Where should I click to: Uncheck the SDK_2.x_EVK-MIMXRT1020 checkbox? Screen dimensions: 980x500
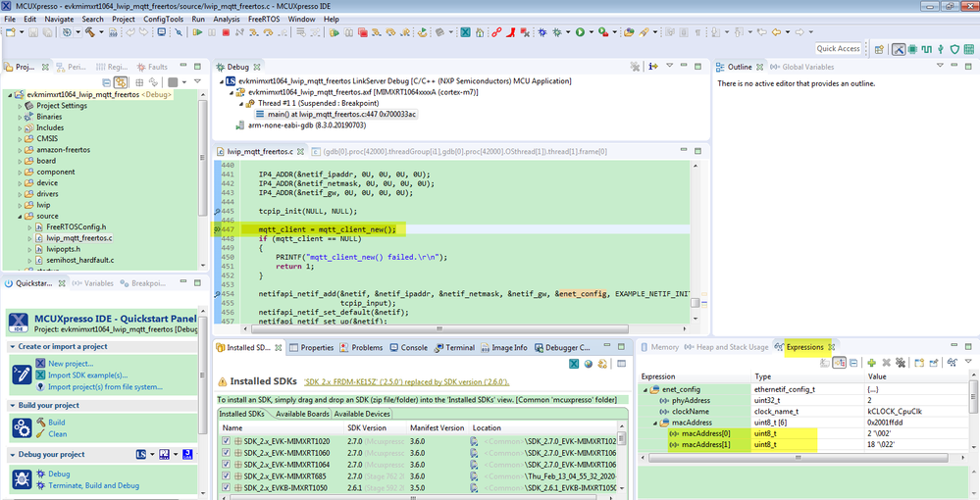click(x=227, y=441)
